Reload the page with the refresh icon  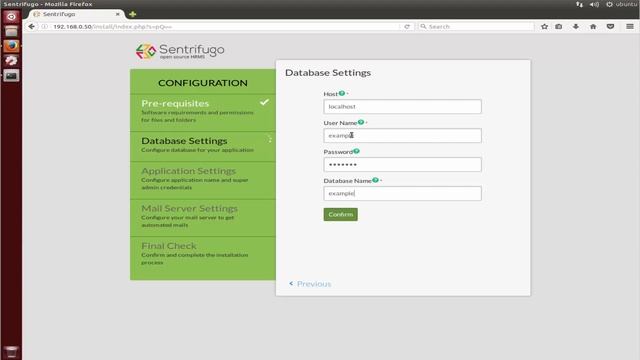(x=407, y=27)
